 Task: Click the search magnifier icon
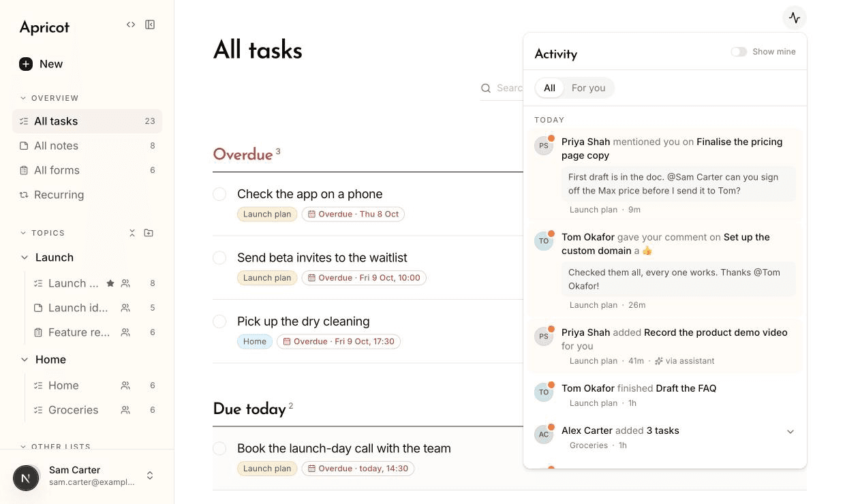(486, 88)
